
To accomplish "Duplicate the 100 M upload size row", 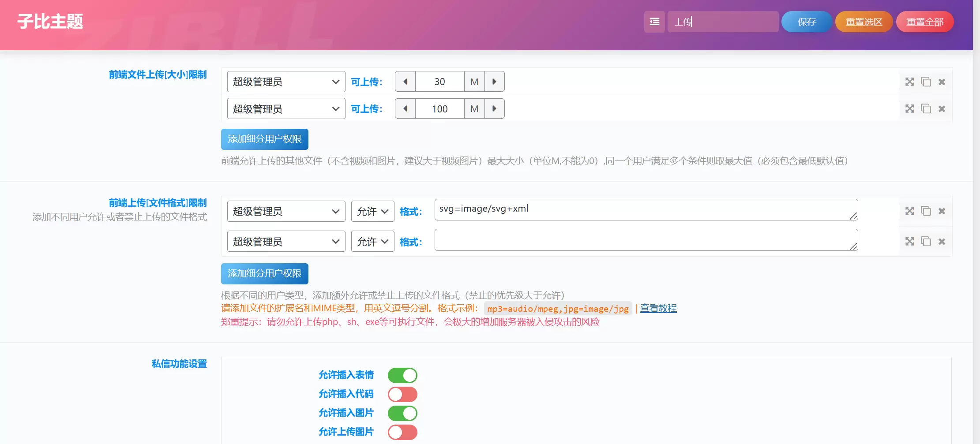I will [926, 108].
